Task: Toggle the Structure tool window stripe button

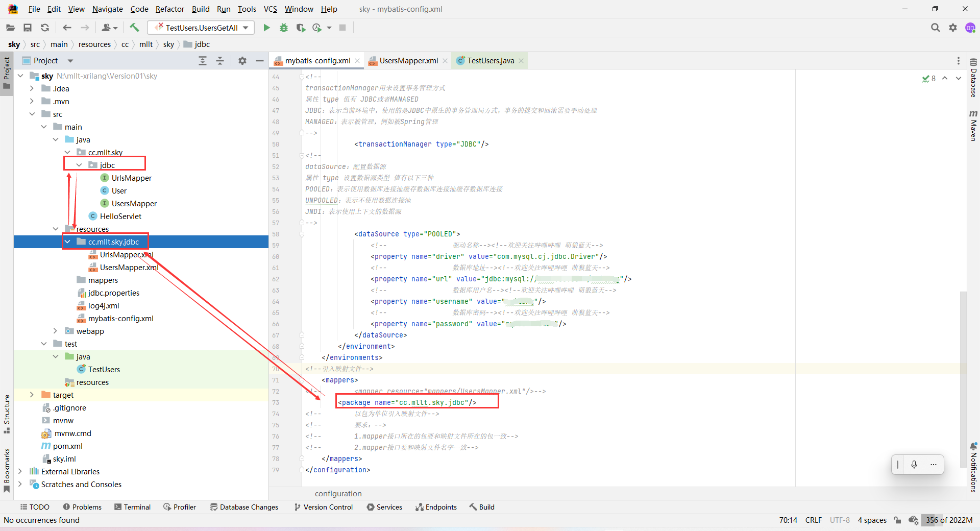Action: 7,414
